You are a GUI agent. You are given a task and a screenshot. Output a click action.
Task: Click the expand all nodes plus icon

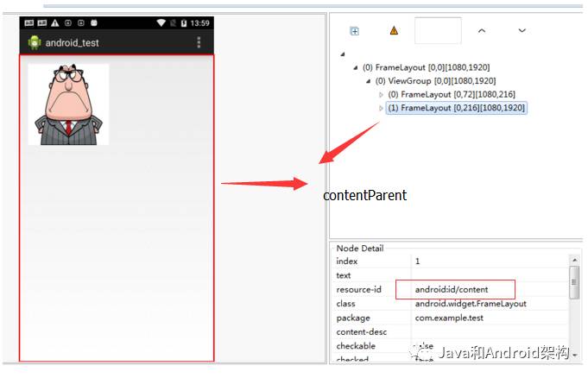(x=354, y=31)
